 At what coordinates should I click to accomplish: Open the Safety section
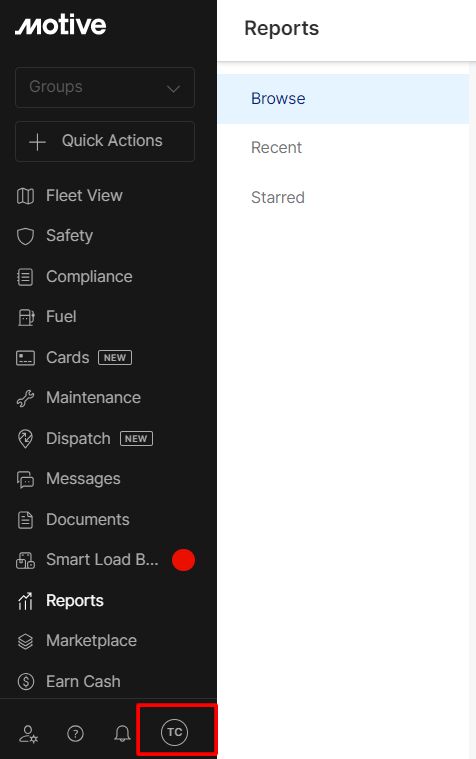[69, 236]
